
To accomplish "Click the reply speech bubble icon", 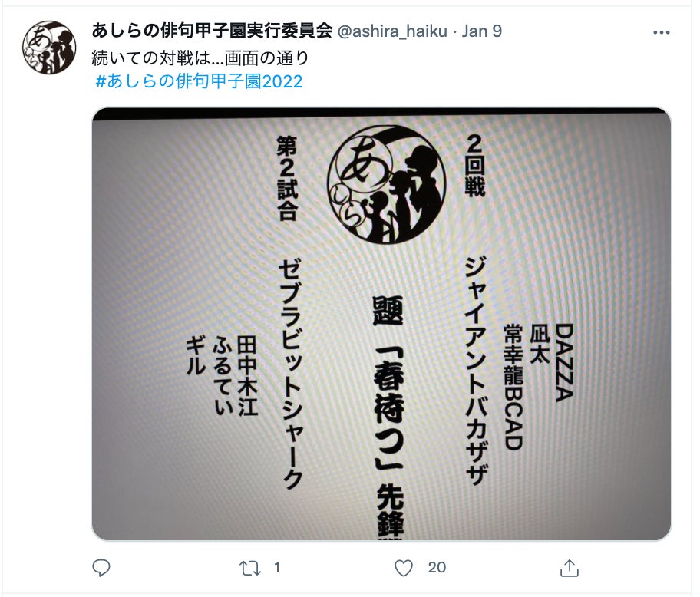I will point(101,568).
